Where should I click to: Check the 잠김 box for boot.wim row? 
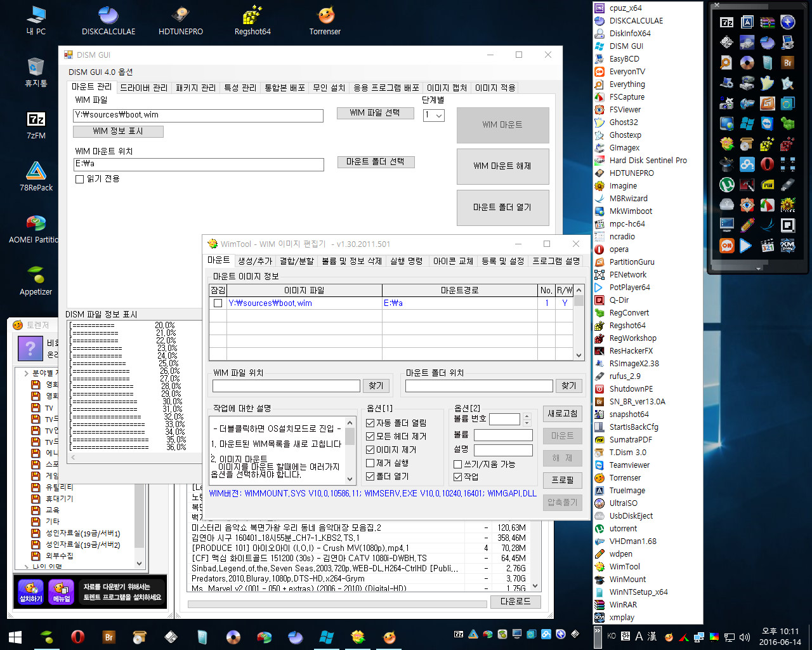[218, 303]
